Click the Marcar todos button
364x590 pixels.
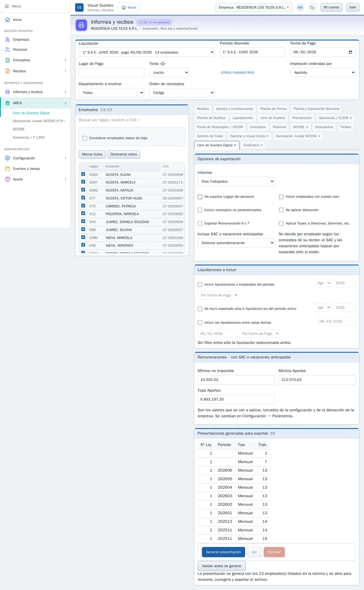(92, 154)
